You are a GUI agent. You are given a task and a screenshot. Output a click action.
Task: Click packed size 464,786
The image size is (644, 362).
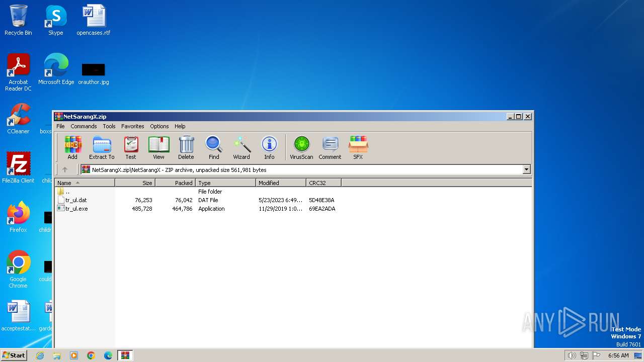[x=182, y=209]
